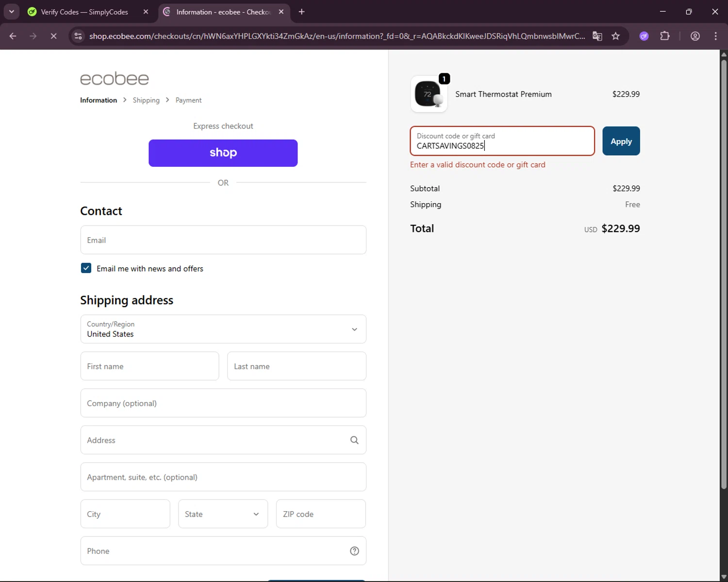Click the Total "$229.99" amount

pos(621,228)
